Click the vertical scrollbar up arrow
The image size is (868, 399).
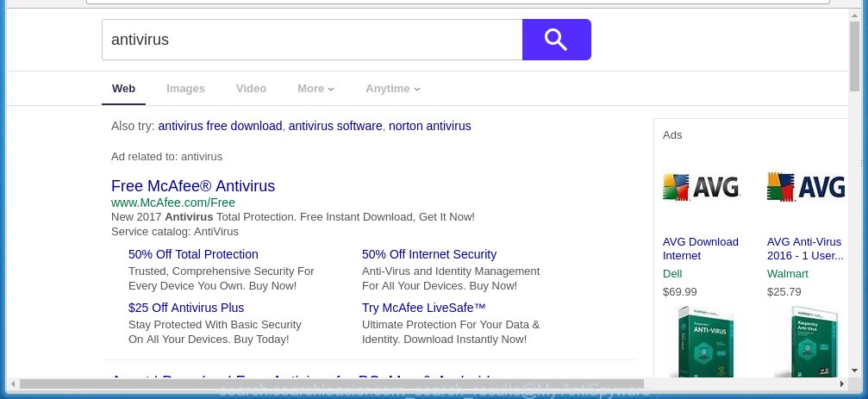[x=854, y=15]
